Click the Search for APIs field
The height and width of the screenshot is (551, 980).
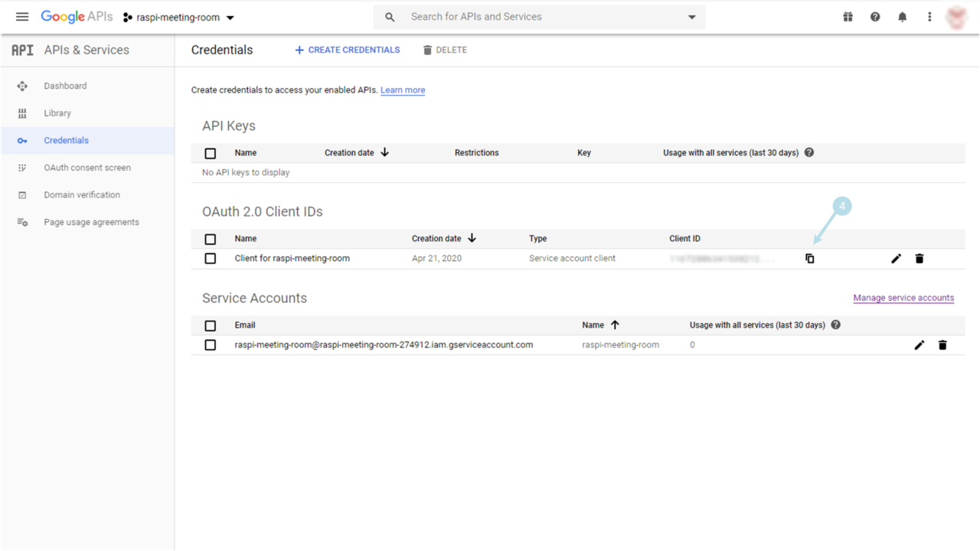498,16
